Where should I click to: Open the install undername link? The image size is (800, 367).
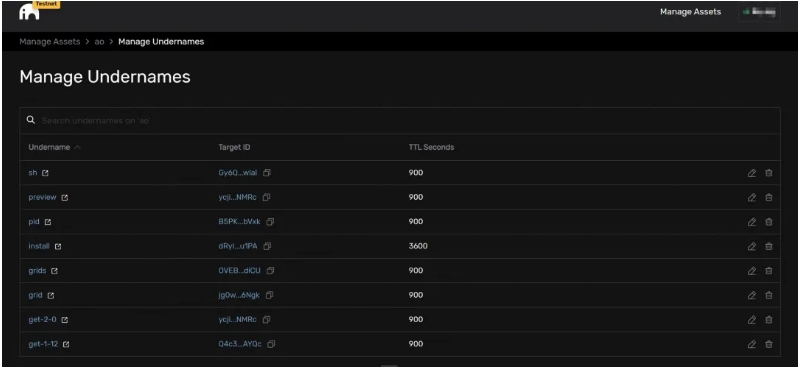39,247
